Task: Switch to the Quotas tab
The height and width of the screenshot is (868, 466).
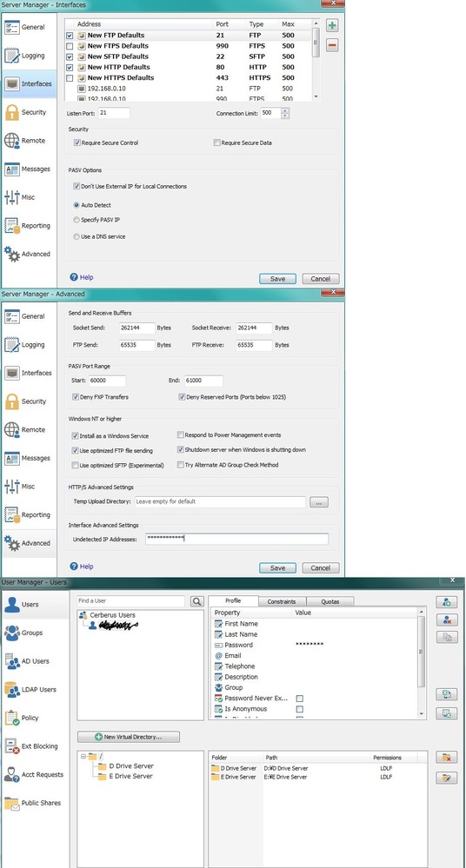Action: [330, 601]
